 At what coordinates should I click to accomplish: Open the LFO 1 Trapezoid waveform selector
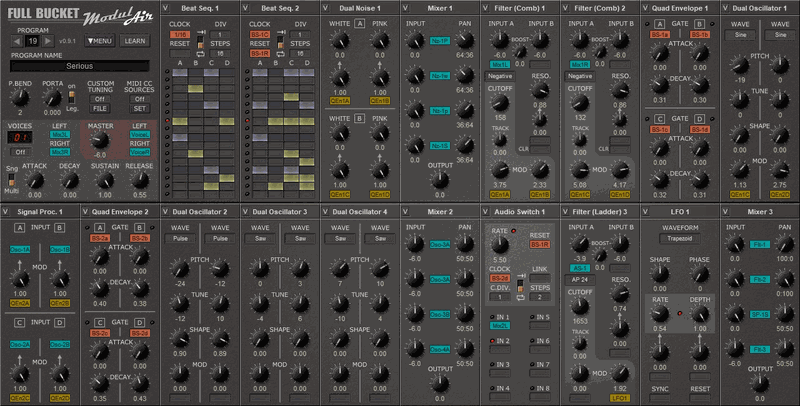[x=678, y=240]
